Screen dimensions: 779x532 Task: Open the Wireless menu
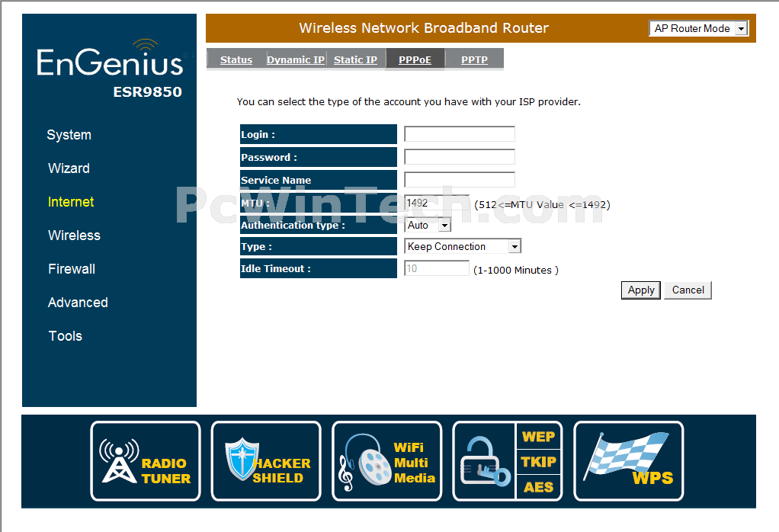[75, 235]
